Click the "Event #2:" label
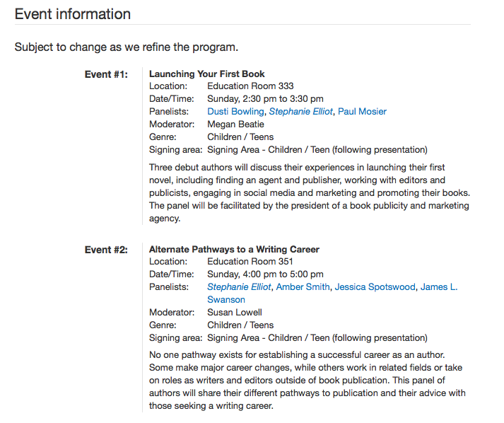 106,250
